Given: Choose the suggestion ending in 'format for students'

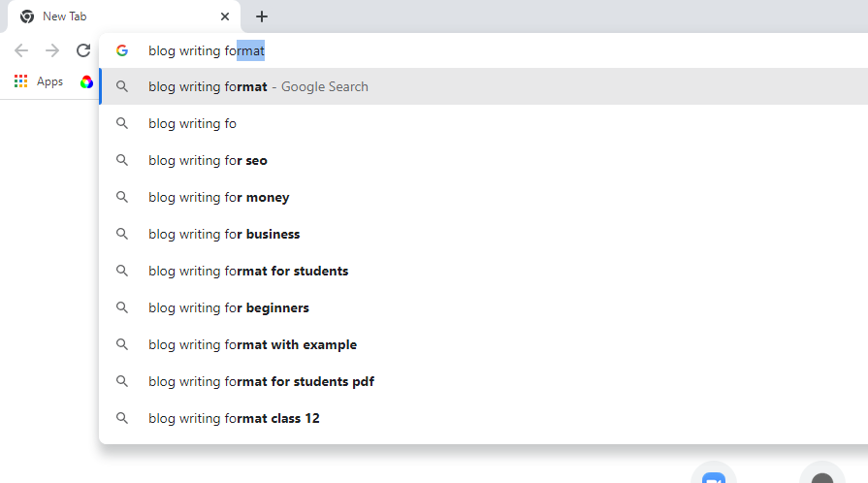Looking at the screenshot, I should click(248, 271).
